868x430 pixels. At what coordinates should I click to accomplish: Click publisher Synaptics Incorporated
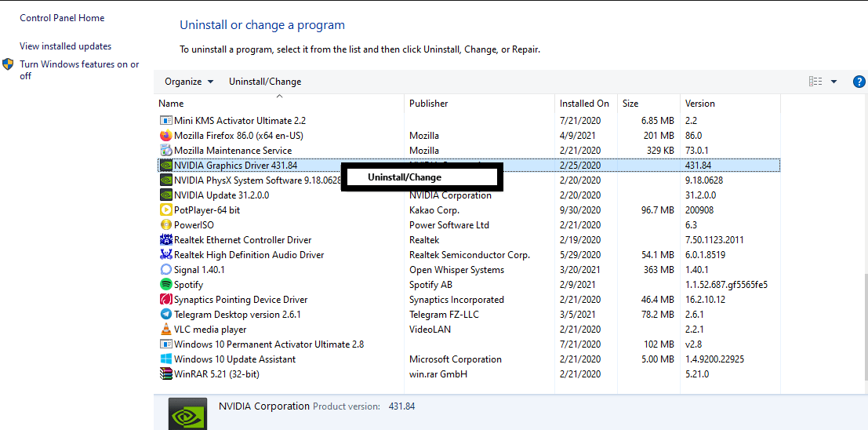pyautogui.click(x=456, y=300)
